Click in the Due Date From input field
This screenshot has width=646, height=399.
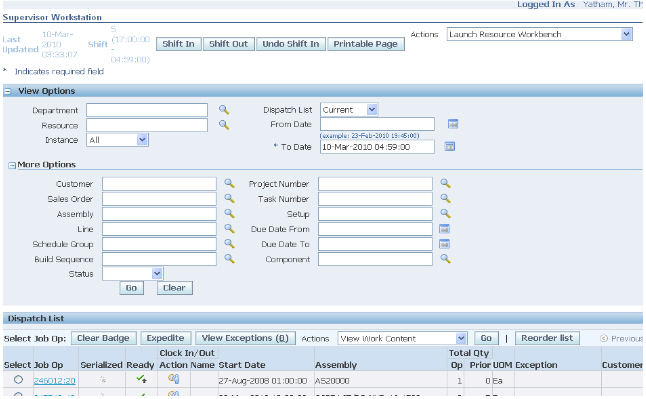tap(375, 229)
